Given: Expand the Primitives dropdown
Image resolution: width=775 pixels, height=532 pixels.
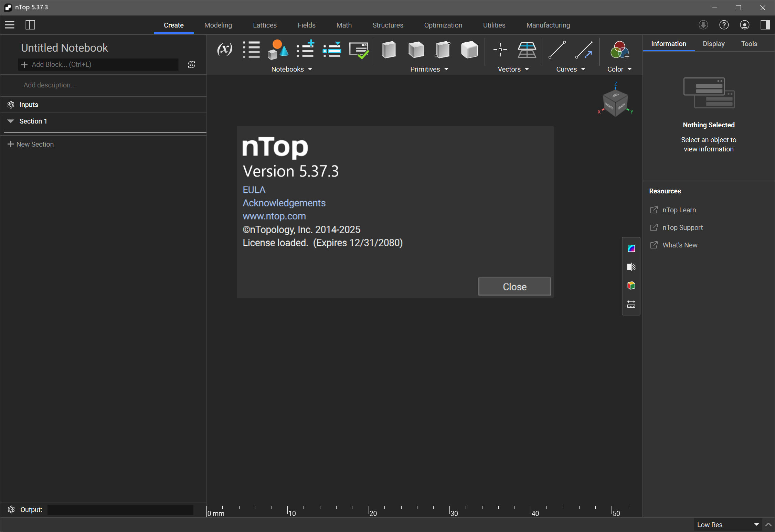Looking at the screenshot, I should [x=429, y=69].
